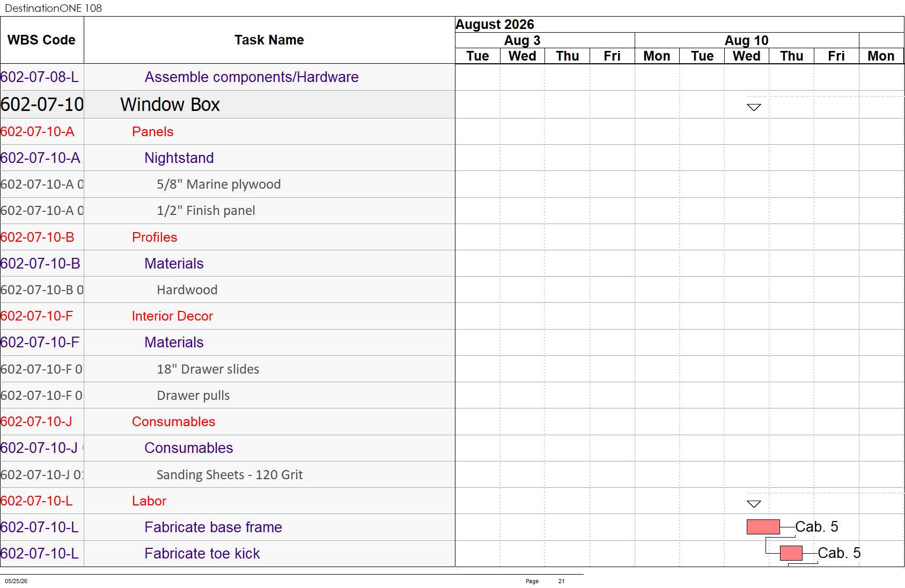905x588 pixels.
Task: Click the WBS Code column header
Action: [41, 40]
